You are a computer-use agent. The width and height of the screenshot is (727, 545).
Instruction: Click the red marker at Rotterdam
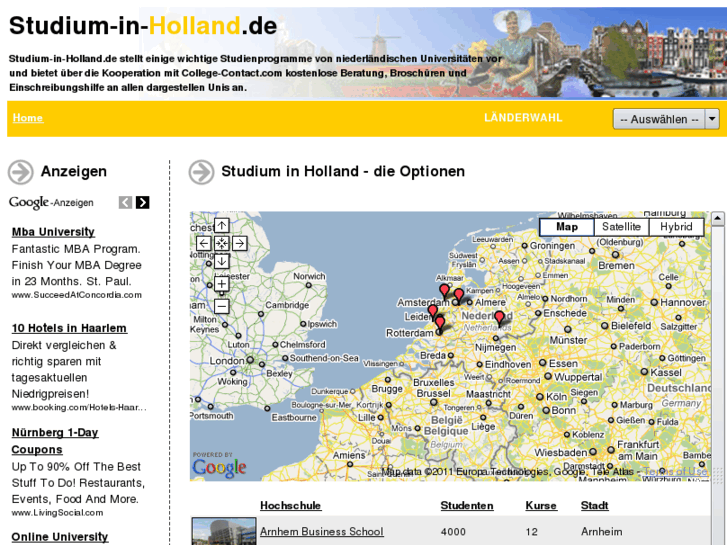pyautogui.click(x=440, y=324)
